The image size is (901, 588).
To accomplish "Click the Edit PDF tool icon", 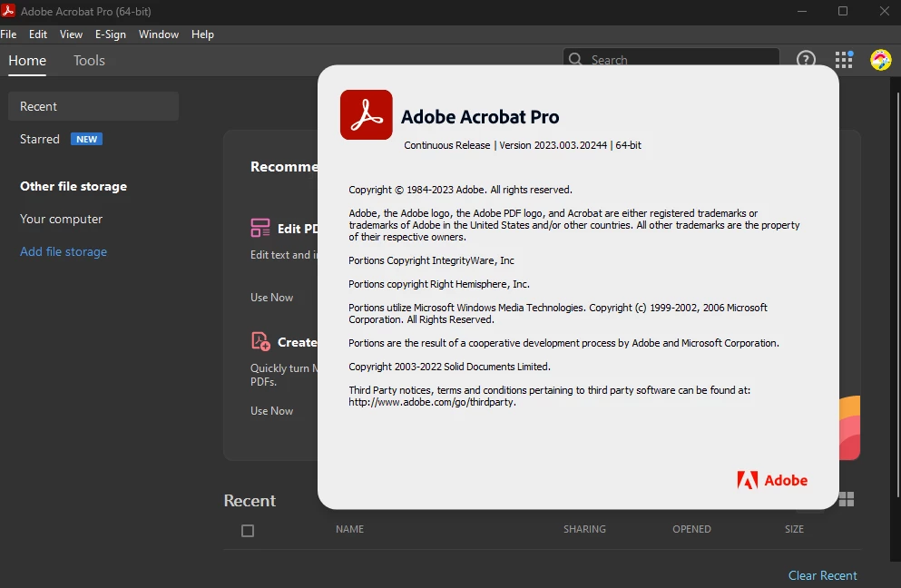I will (260, 228).
